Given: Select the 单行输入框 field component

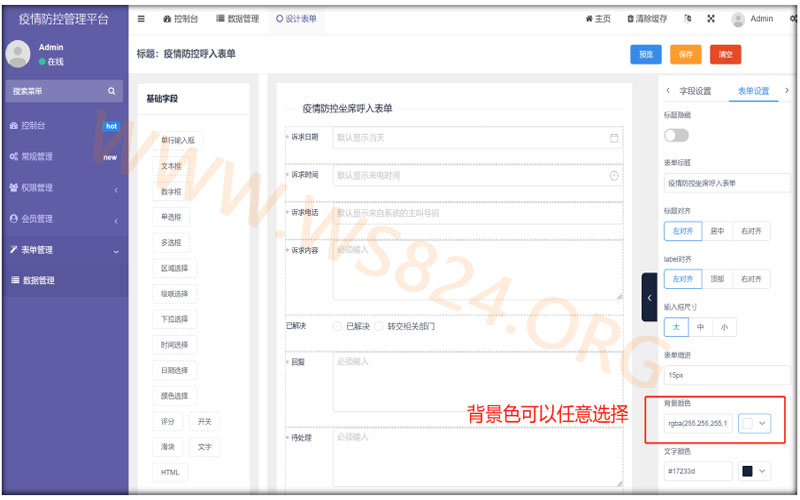Looking at the screenshot, I should [178, 140].
